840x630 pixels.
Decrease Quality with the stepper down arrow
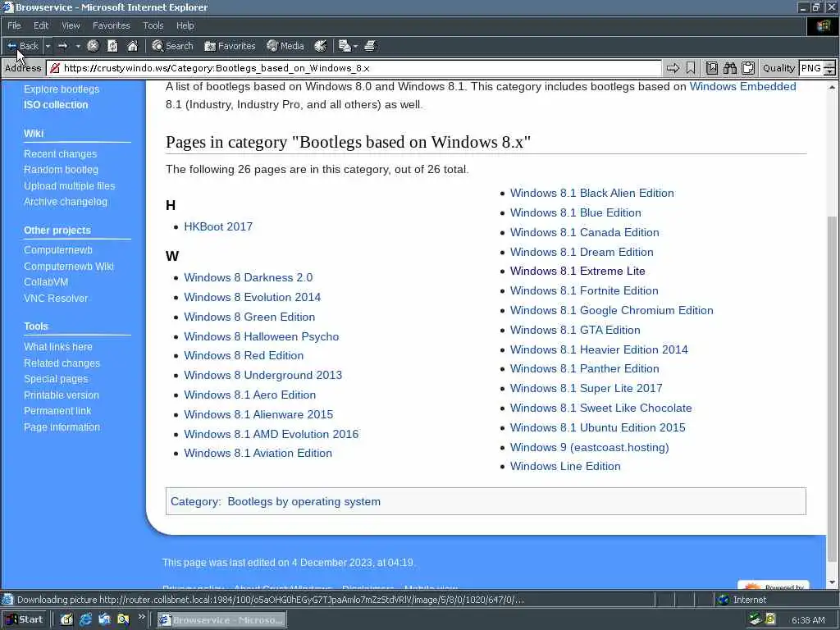(x=830, y=72)
